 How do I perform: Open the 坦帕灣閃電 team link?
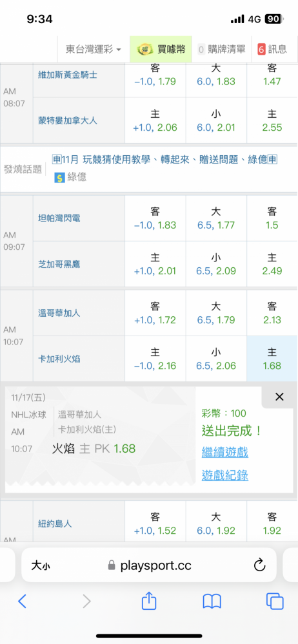[x=59, y=218]
